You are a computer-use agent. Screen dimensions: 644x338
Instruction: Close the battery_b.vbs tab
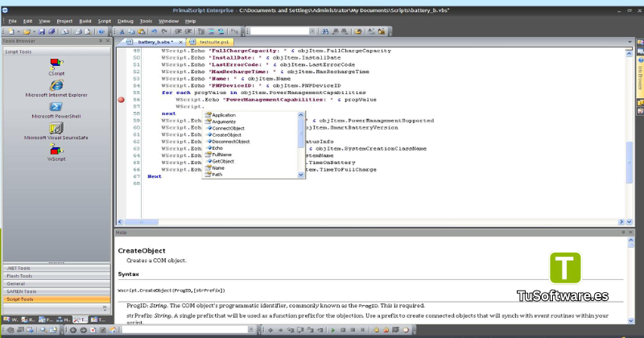tap(180, 42)
